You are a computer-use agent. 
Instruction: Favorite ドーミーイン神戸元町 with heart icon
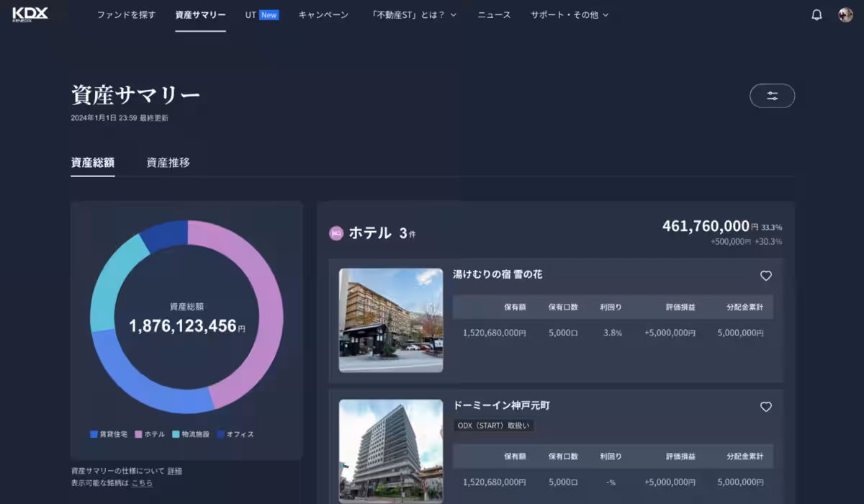point(766,407)
